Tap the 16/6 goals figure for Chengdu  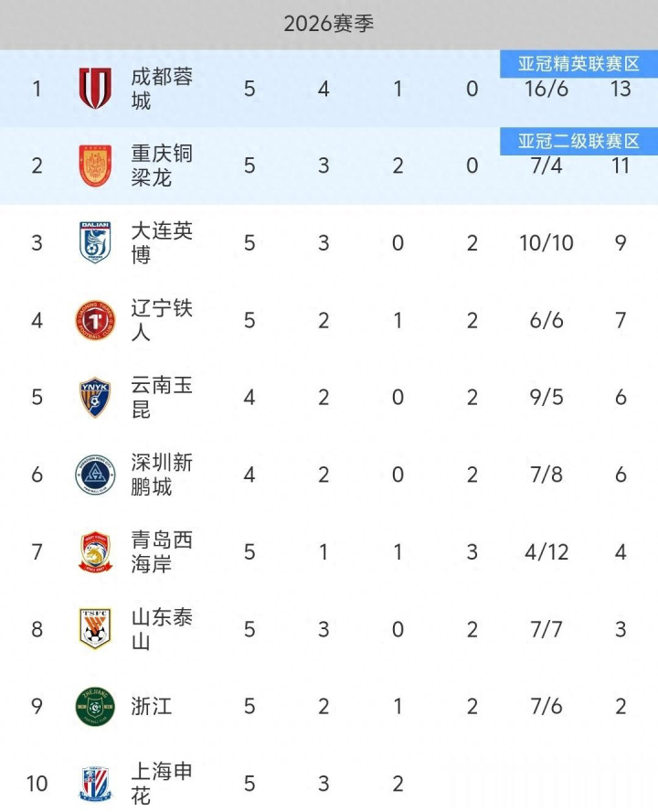click(547, 90)
